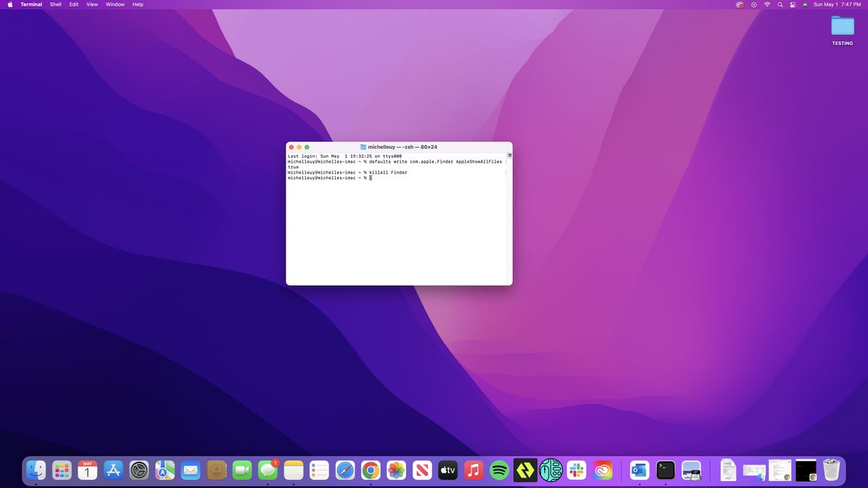Open System Preferences from the Dock
Image resolution: width=868 pixels, height=488 pixels.
(x=138, y=470)
